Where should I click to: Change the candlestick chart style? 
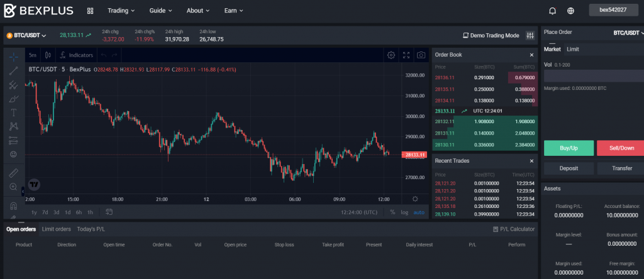pyautogui.click(x=48, y=55)
